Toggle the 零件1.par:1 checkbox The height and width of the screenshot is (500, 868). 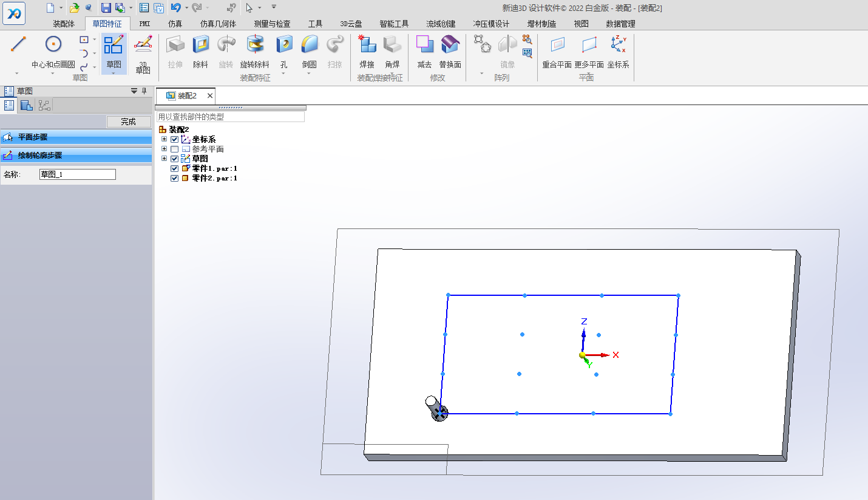[175, 168]
